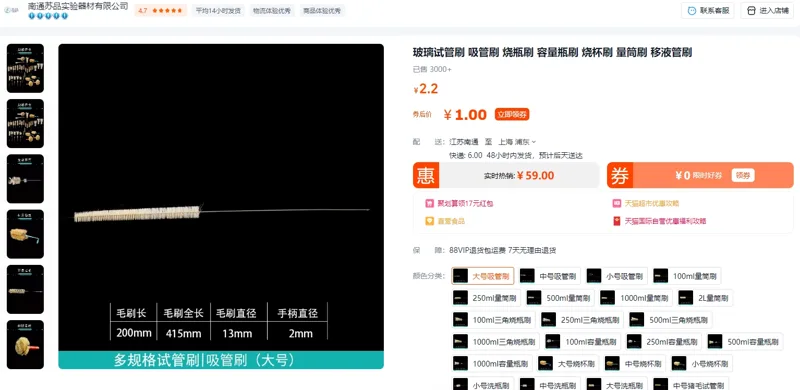
Task: Choose the 中号烧杯刷 variant
Action: click(x=635, y=363)
